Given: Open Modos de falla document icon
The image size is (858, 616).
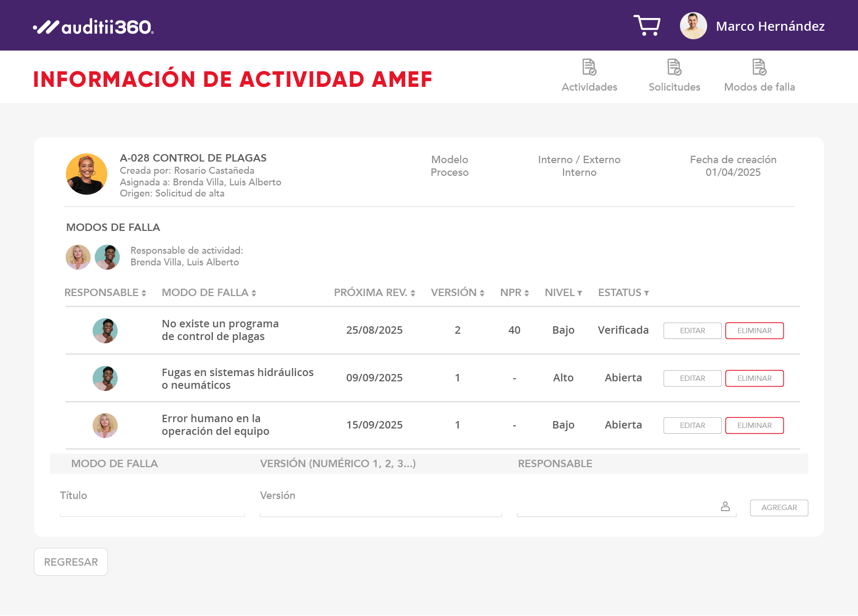Looking at the screenshot, I should (x=759, y=68).
